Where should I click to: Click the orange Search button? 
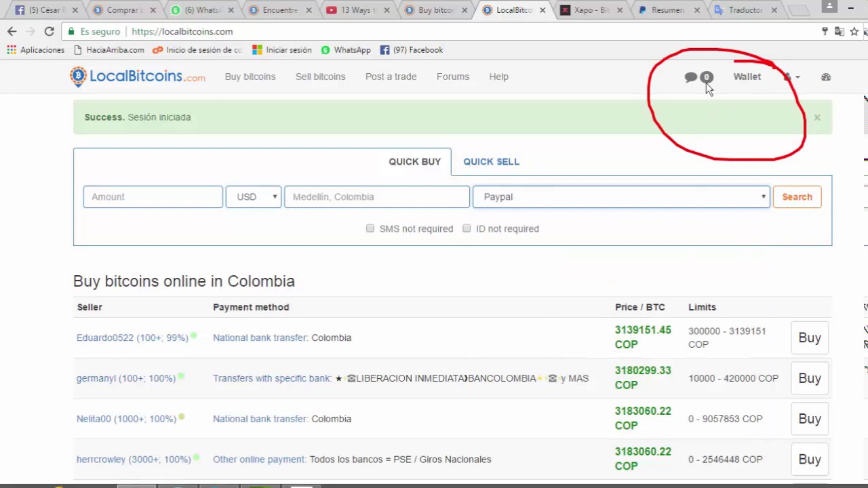[x=797, y=197]
